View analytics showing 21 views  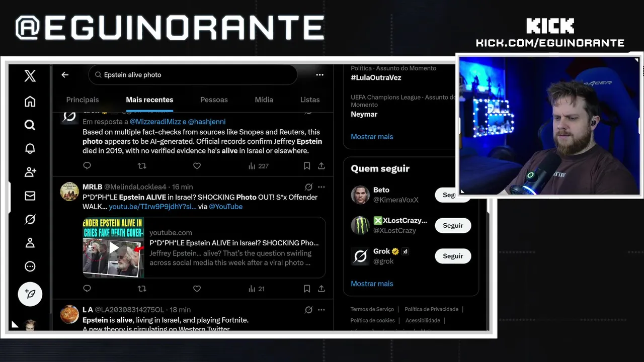(257, 289)
